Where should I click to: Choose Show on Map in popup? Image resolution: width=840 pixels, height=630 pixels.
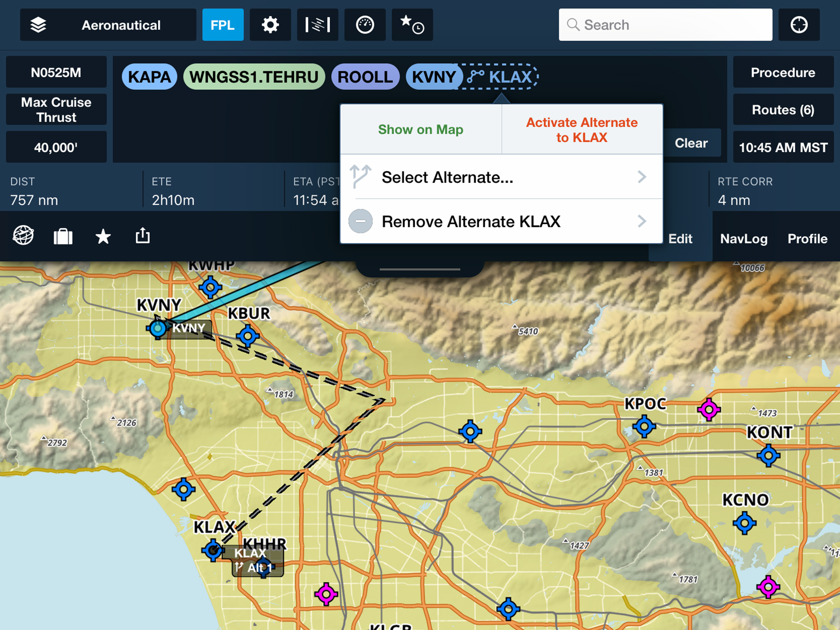pos(420,129)
